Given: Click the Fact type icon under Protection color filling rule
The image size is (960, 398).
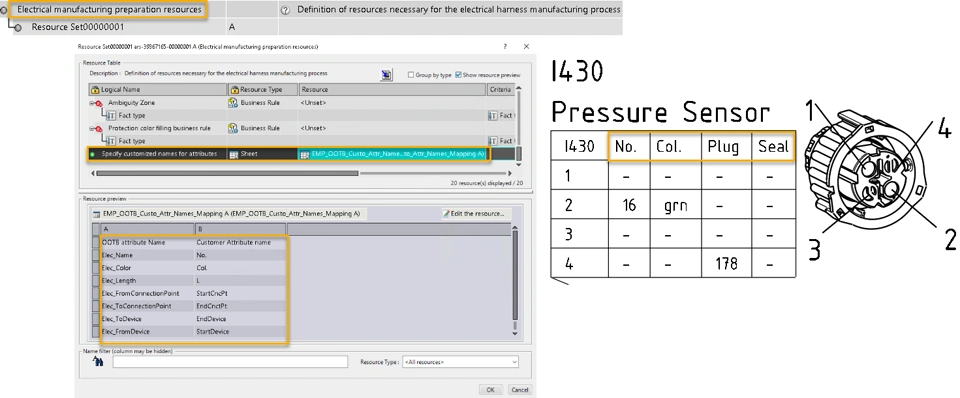Looking at the screenshot, I should click(x=111, y=141).
